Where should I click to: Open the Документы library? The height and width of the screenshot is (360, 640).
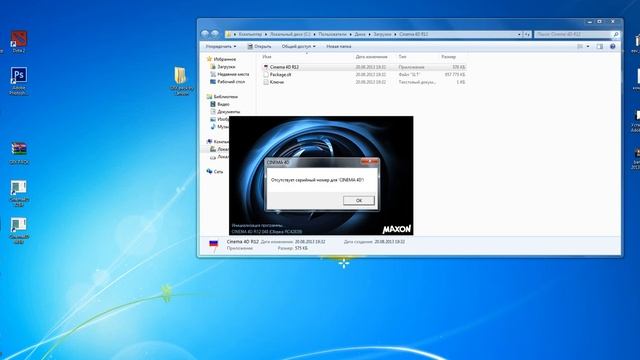(229, 111)
